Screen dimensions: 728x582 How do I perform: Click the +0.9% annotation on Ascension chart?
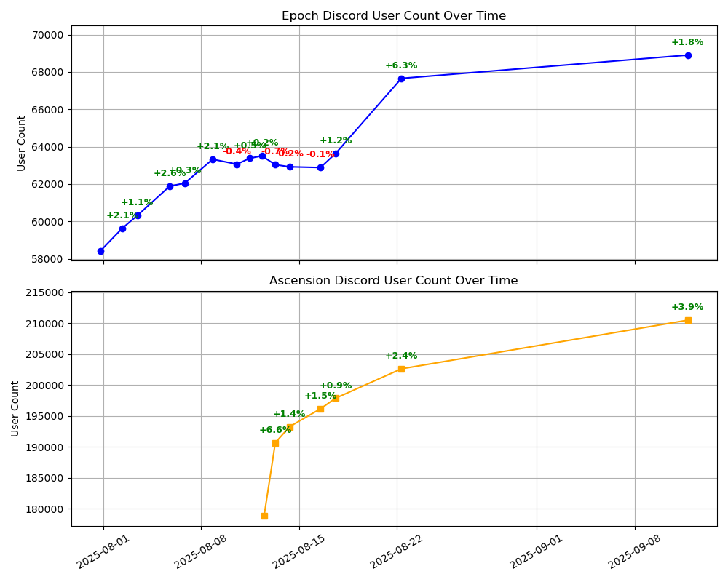336,386
